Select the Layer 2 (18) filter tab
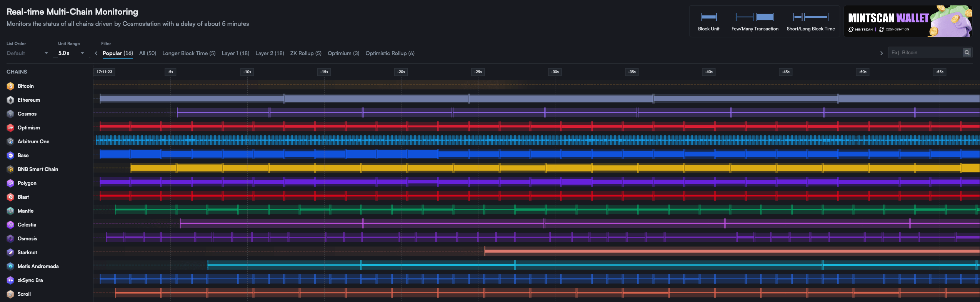Viewport: 980px width, 302px height. coord(270,53)
